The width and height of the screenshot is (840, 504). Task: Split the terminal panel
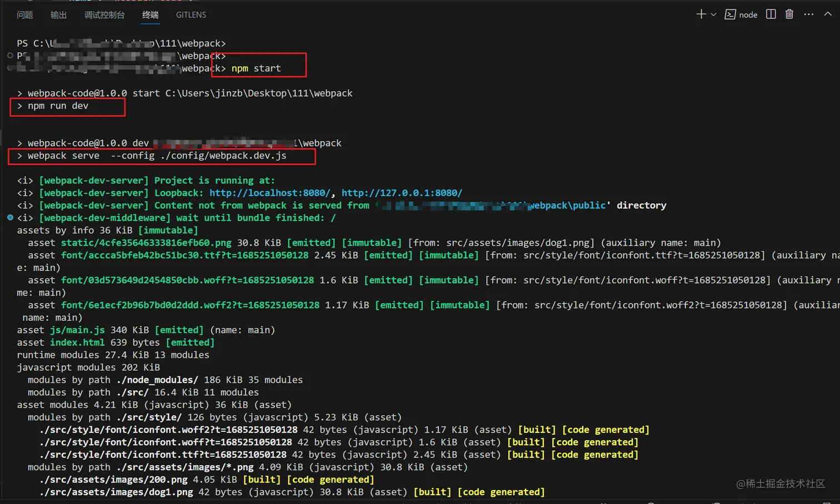click(x=771, y=14)
